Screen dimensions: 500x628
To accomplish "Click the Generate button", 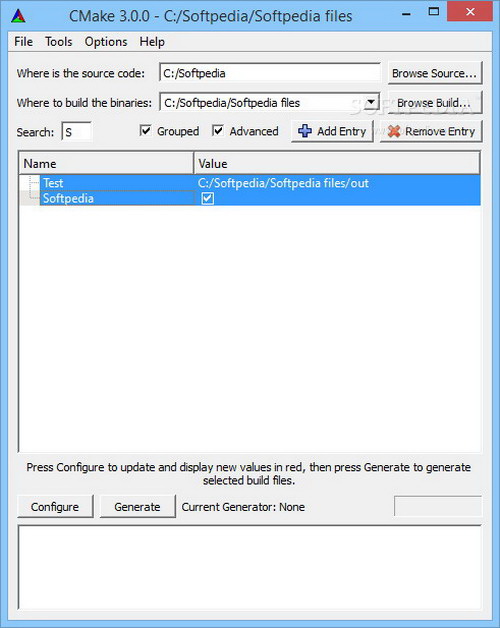I will 137,507.
